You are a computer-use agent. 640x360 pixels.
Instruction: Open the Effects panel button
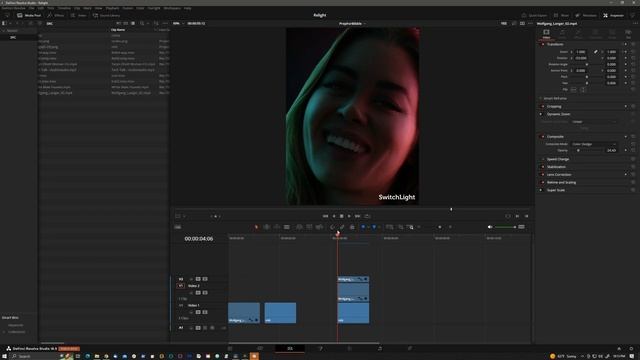tap(56, 16)
